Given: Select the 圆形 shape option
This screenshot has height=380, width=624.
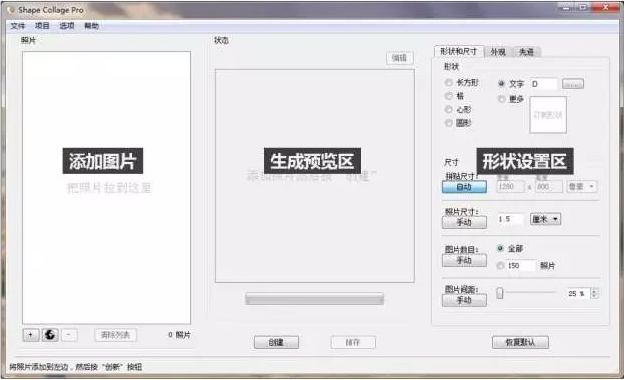Looking at the screenshot, I should click(x=449, y=123).
